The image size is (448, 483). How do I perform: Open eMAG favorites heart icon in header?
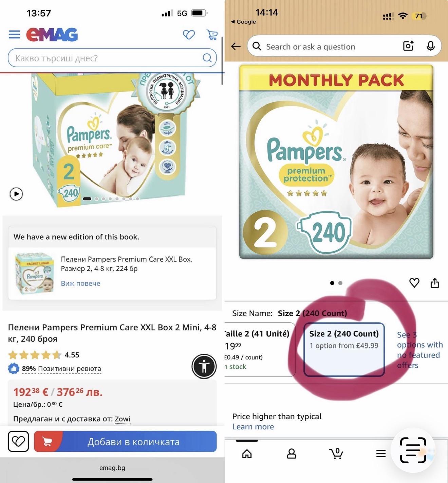[x=189, y=35]
